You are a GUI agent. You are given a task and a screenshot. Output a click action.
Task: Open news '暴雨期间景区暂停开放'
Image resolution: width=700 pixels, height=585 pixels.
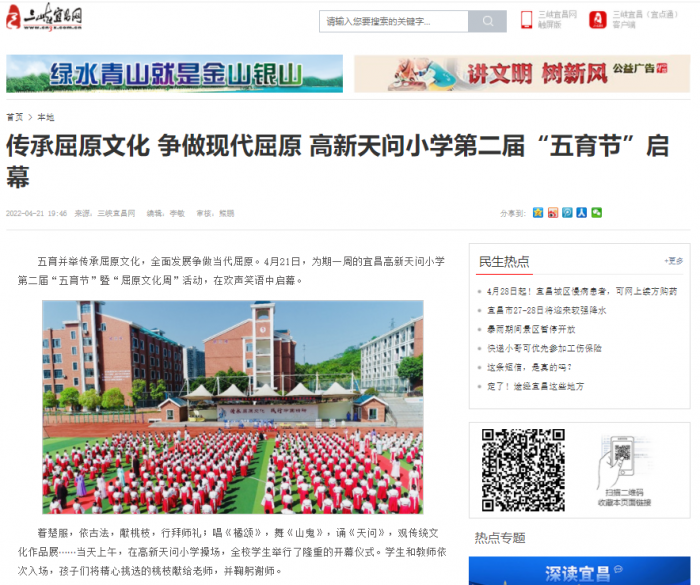[x=531, y=329]
